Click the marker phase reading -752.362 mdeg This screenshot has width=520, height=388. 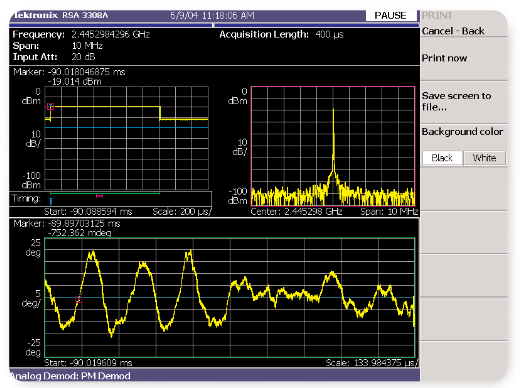click(x=79, y=233)
